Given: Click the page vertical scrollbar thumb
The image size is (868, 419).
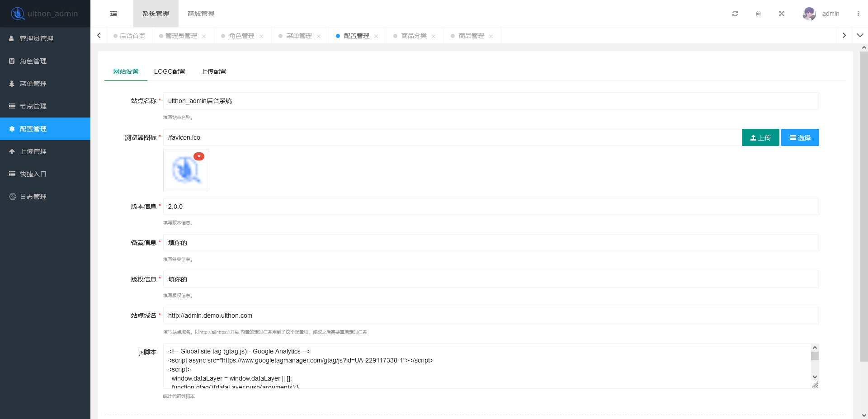Looking at the screenshot, I should 864,206.
